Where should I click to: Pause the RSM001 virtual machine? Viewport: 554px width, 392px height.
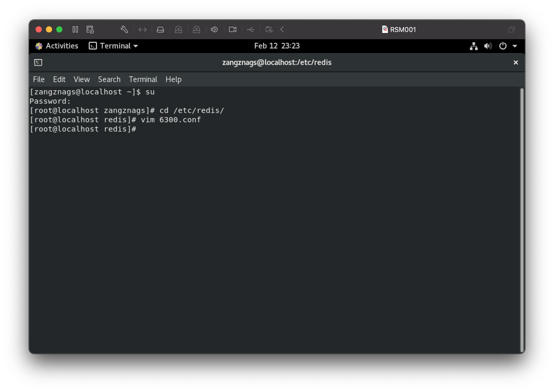[75, 30]
